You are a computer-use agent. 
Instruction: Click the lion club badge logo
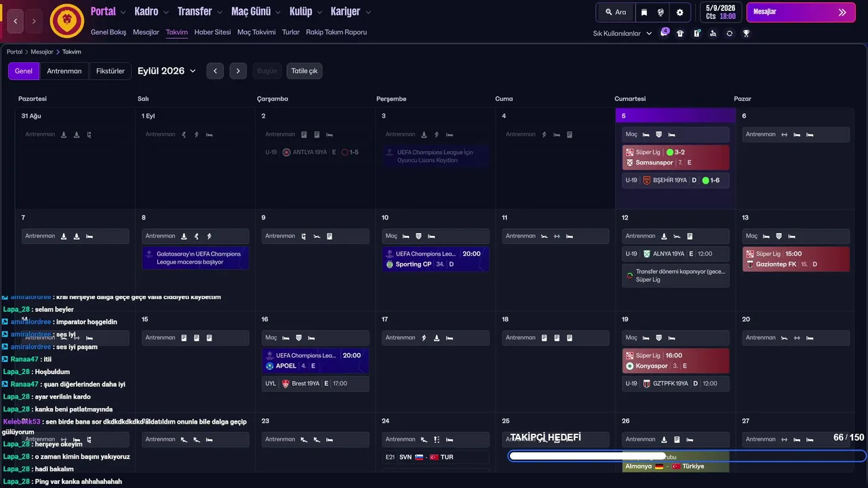pyautogui.click(x=66, y=20)
